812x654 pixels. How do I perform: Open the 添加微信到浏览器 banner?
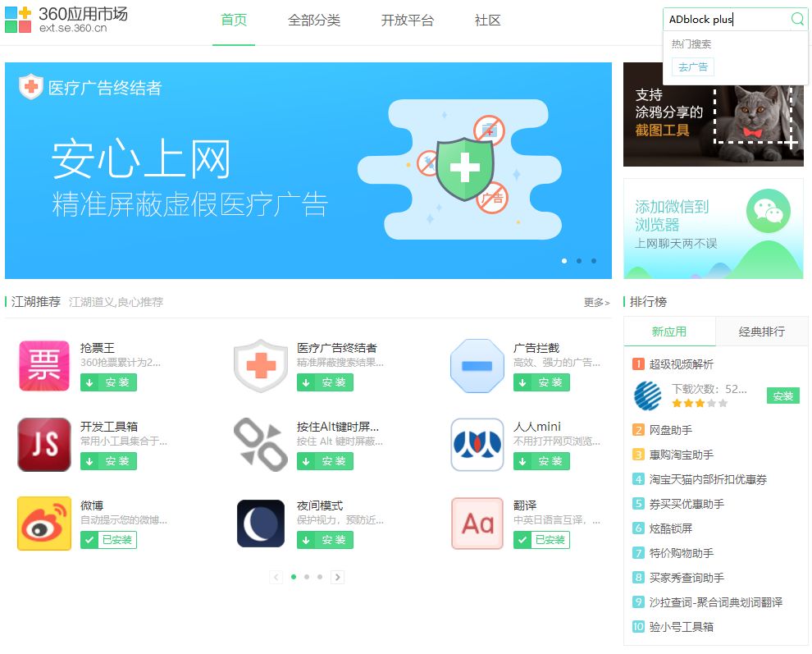(x=713, y=229)
